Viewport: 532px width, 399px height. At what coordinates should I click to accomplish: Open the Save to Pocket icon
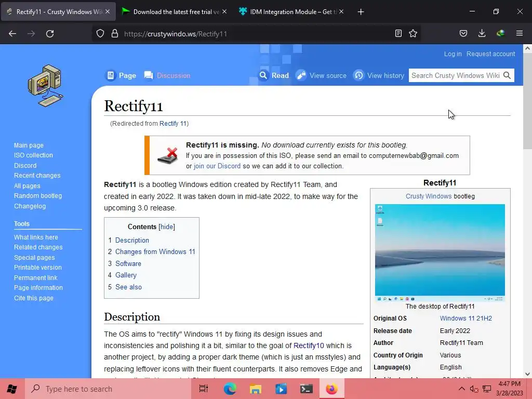[x=463, y=33]
